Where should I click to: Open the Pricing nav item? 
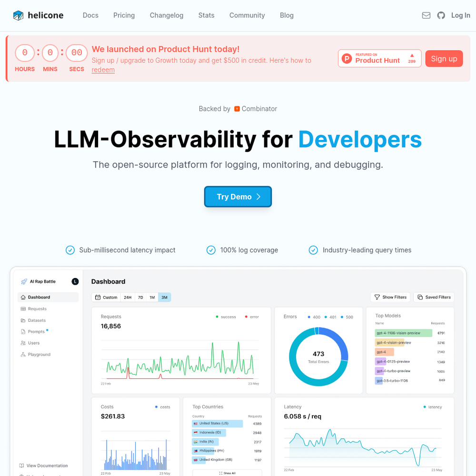click(124, 15)
